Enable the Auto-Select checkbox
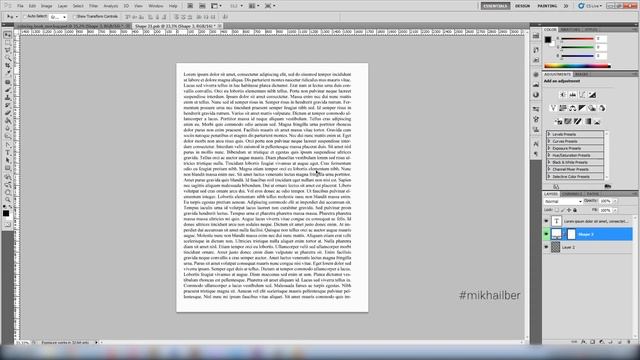Image resolution: width=640 pixels, height=360 pixels. click(x=25, y=17)
